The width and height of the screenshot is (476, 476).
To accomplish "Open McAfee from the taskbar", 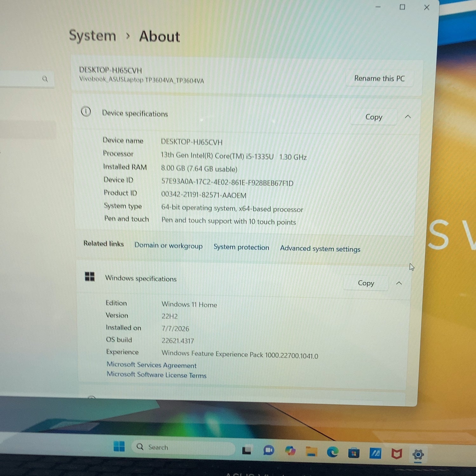I will [397, 454].
